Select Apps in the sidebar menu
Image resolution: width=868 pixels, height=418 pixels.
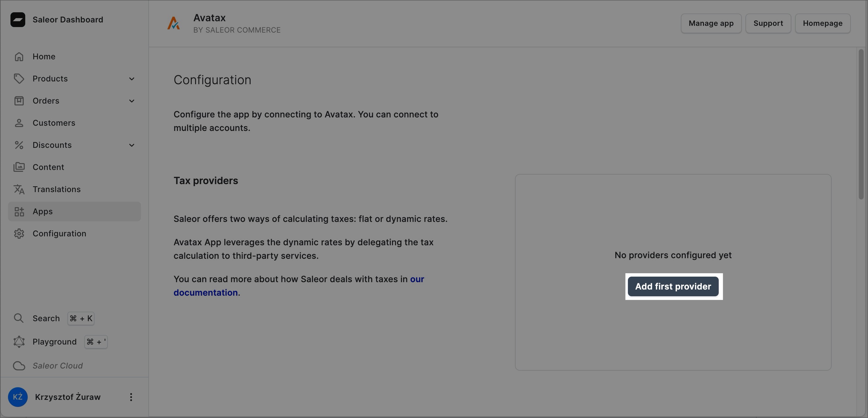tap(42, 211)
